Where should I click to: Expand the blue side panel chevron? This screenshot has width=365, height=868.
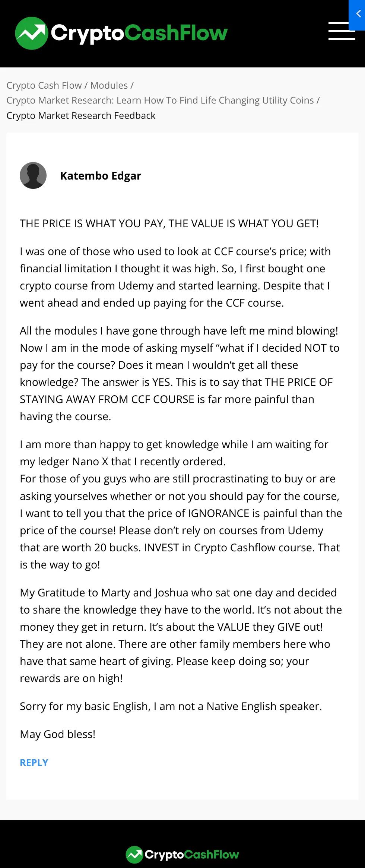(x=357, y=14)
